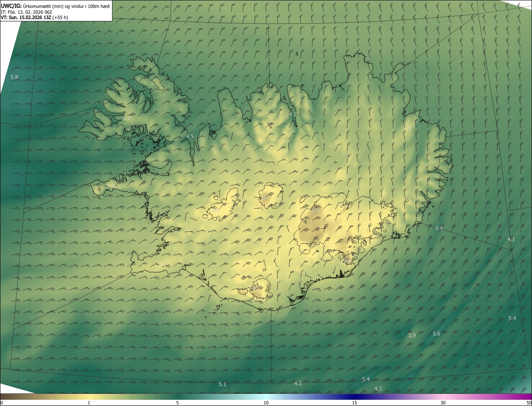Click the map value 5.6

pos(436,334)
